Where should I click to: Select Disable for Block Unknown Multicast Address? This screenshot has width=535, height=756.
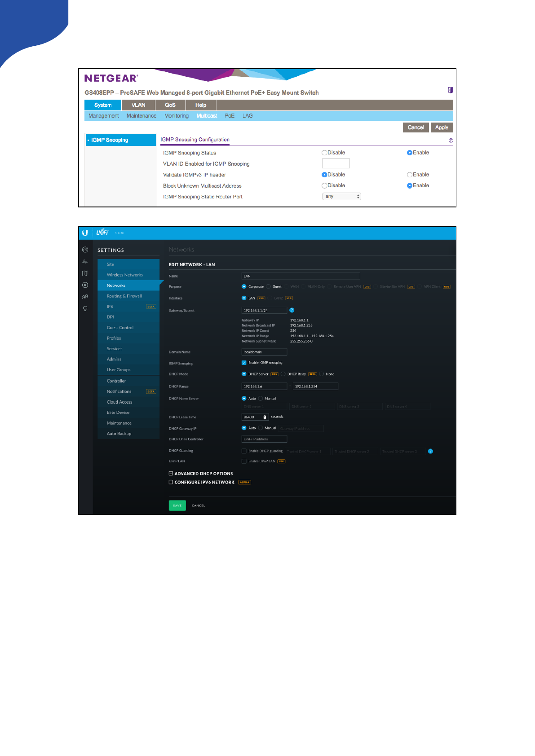coord(324,185)
